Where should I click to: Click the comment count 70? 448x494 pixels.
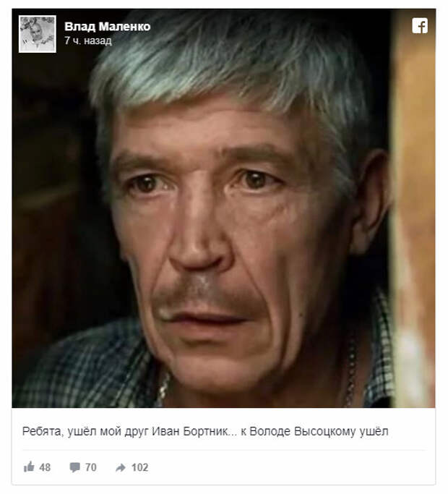point(90,467)
